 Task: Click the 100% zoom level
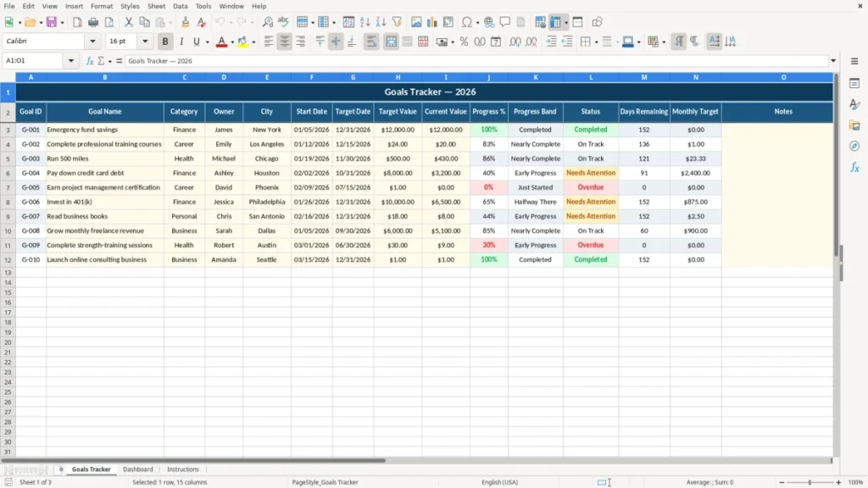(x=856, y=482)
